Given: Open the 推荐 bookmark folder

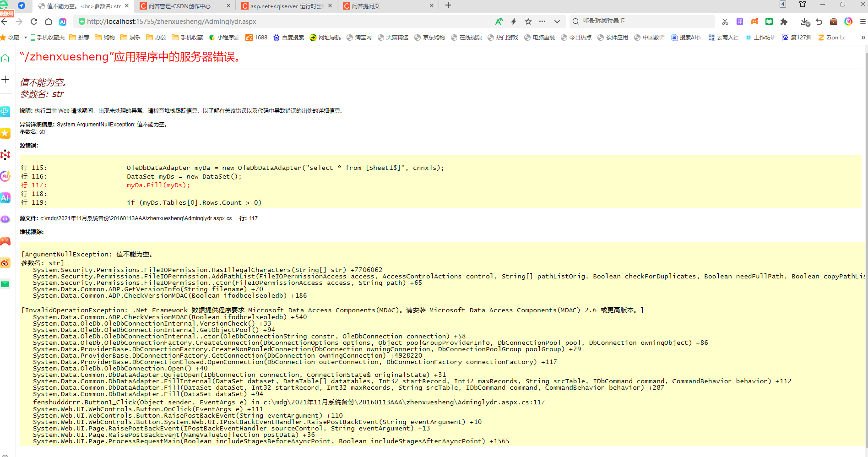Looking at the screenshot, I should 80,38.
